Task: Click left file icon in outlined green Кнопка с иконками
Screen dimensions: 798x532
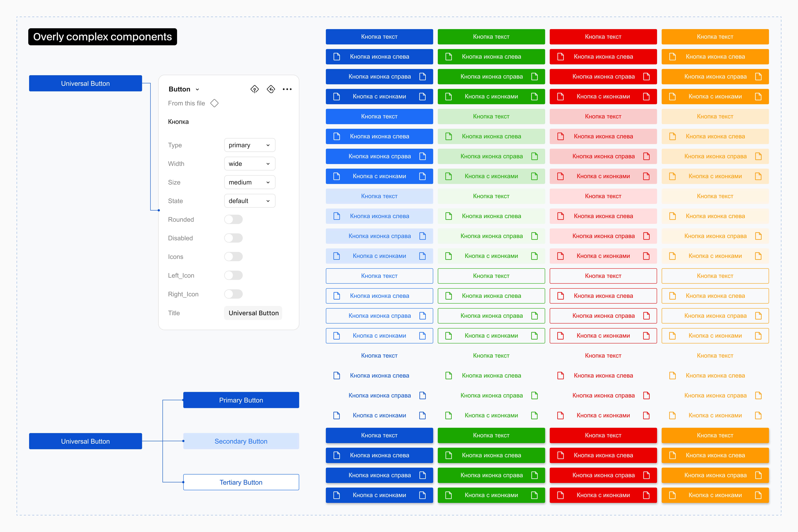Action: click(x=449, y=336)
